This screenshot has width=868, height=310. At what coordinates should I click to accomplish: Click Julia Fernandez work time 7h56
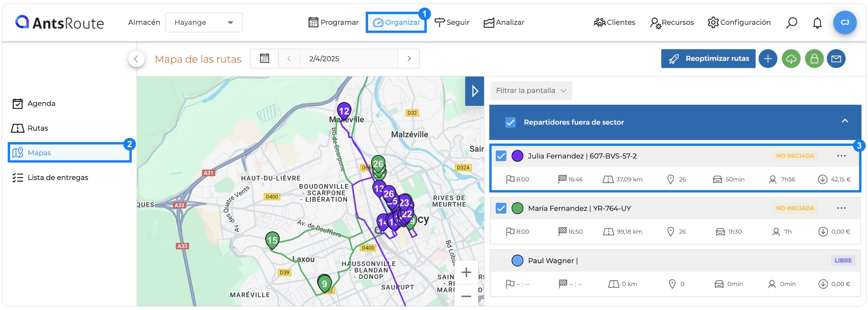[782, 179]
